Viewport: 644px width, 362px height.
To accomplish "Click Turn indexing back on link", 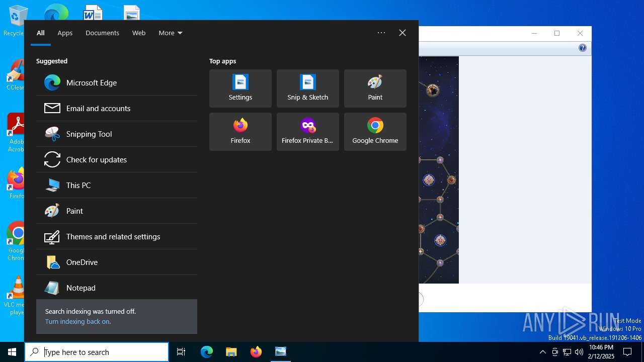I will [x=78, y=321].
